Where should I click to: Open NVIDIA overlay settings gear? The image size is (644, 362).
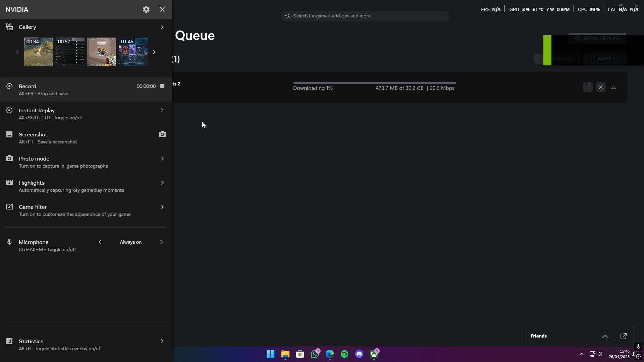146,9
